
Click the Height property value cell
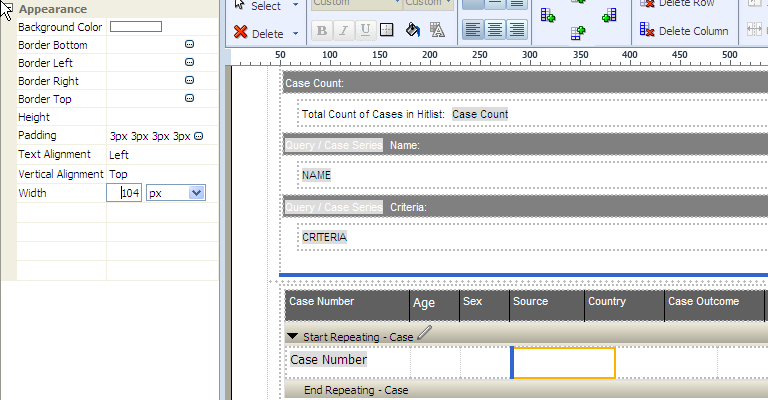pyautogui.click(x=162, y=117)
